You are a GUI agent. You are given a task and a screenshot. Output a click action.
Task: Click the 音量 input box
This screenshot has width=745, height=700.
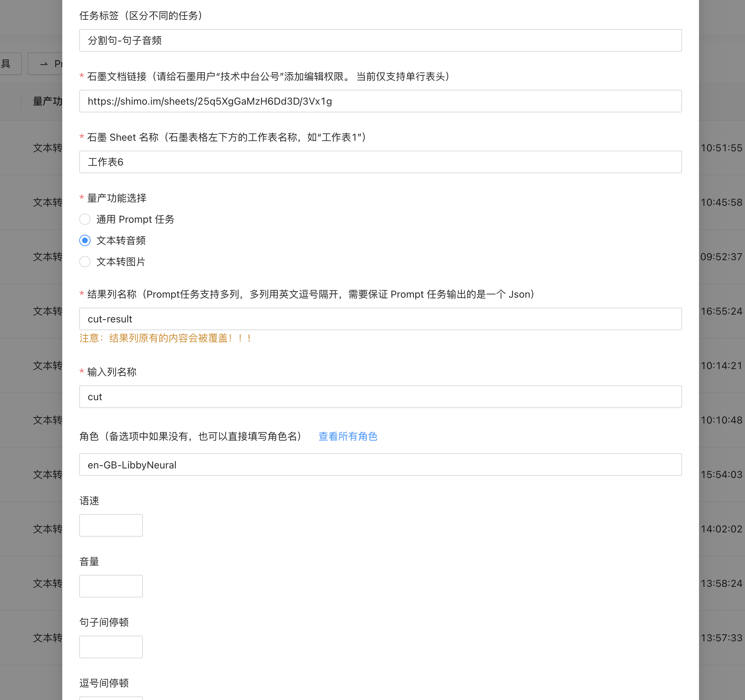click(111, 586)
